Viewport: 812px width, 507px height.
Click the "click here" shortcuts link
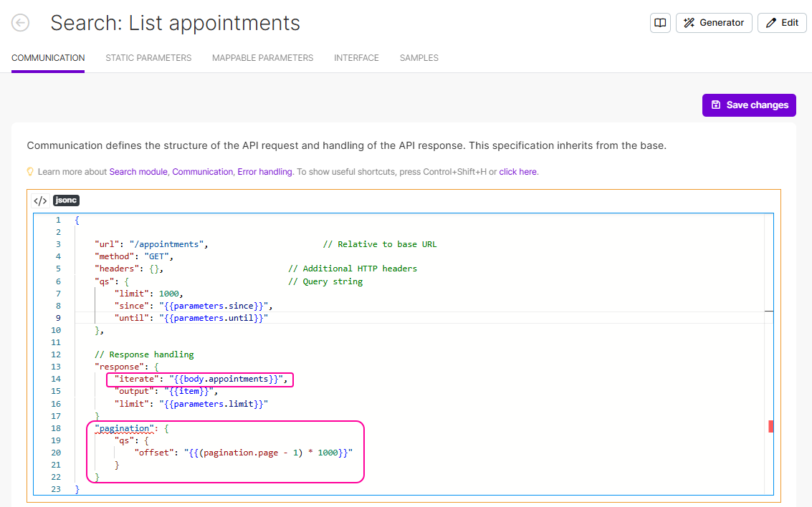tap(517, 172)
